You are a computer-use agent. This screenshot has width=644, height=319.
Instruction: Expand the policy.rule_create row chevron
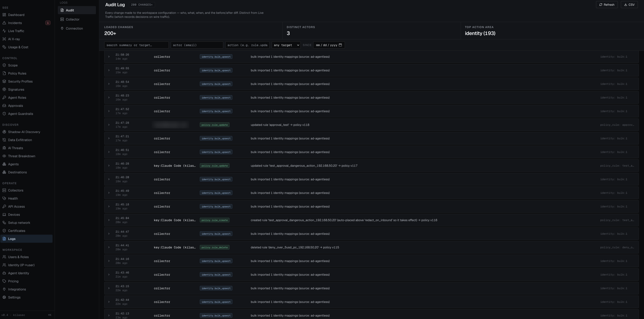pyautogui.click(x=109, y=220)
